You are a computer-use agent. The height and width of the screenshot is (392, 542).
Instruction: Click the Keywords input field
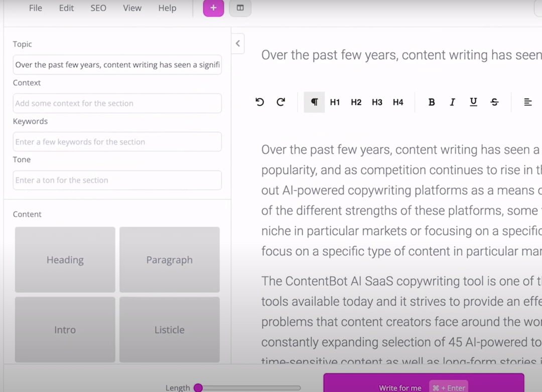coord(117,141)
